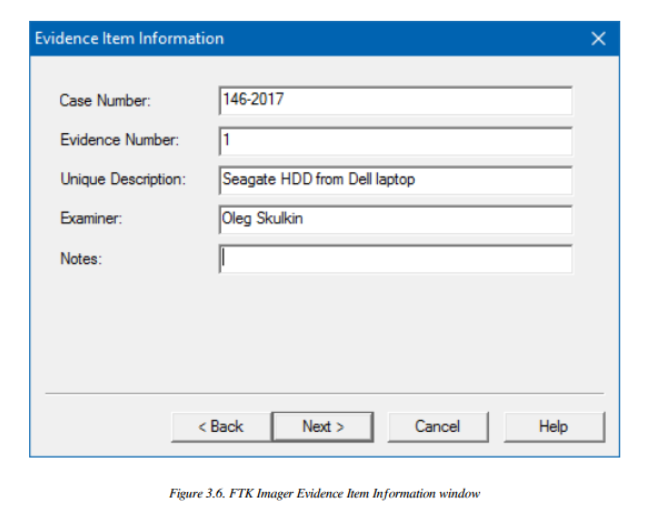Select the Unique Description field
This screenshot has height=519, width=653.
pyautogui.click(x=395, y=180)
